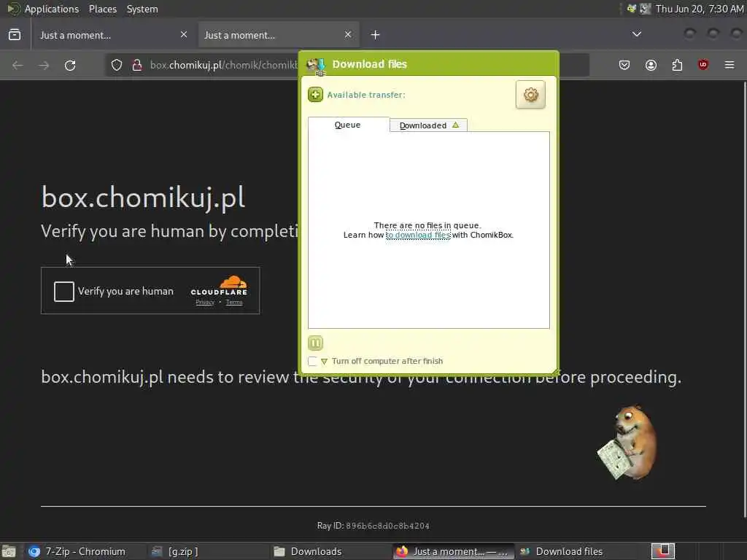Switch to the Queue tab
Screen dimensions: 747x560
[x=348, y=125]
